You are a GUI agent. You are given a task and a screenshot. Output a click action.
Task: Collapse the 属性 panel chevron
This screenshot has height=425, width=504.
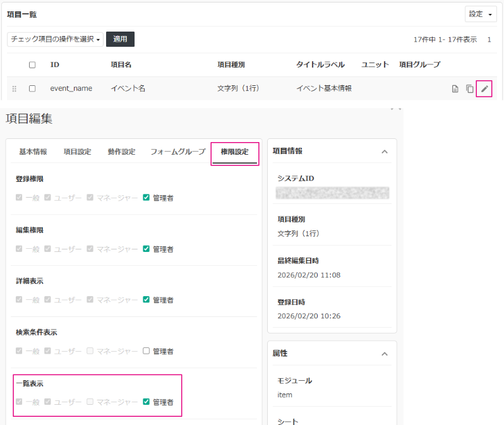pos(385,354)
